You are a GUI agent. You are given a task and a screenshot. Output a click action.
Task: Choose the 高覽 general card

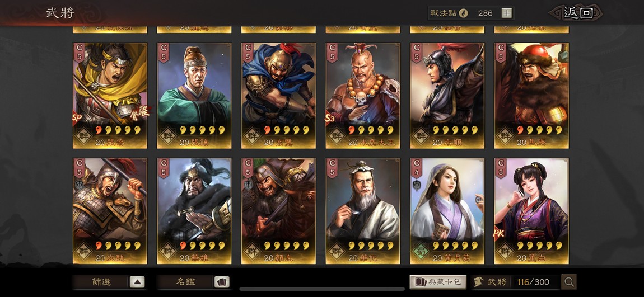click(x=278, y=96)
